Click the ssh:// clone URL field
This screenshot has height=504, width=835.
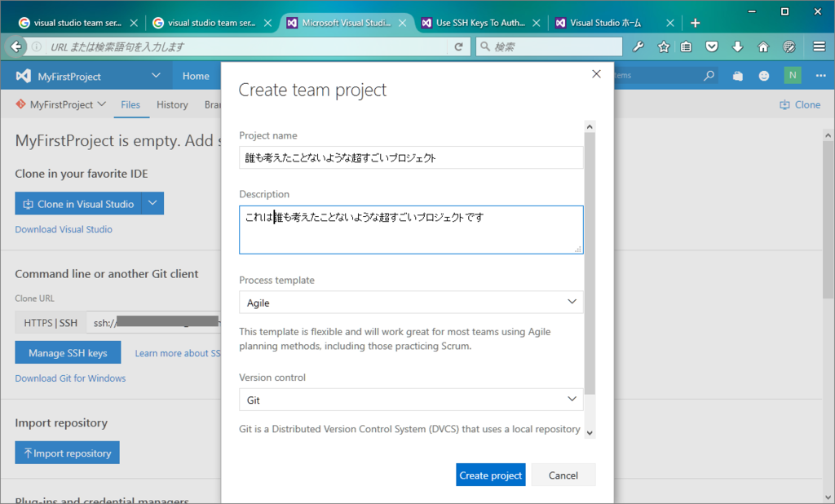coord(154,323)
